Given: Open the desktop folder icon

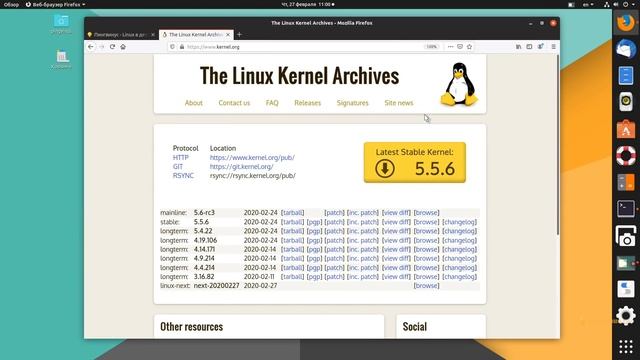Looking at the screenshot, I should click(x=61, y=24).
